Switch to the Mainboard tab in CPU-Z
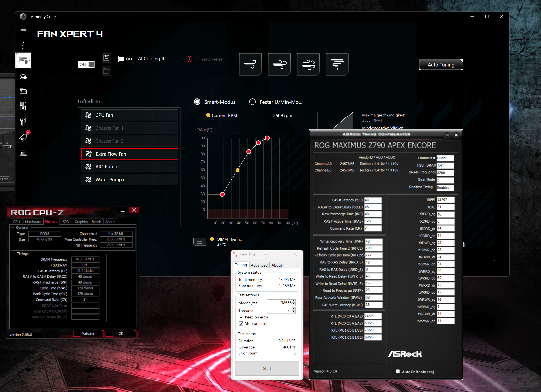The height and width of the screenshot is (392, 541). [x=33, y=222]
